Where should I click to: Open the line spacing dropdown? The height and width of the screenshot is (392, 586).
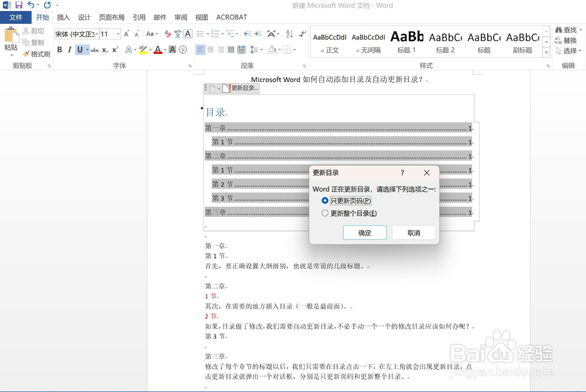(261, 50)
